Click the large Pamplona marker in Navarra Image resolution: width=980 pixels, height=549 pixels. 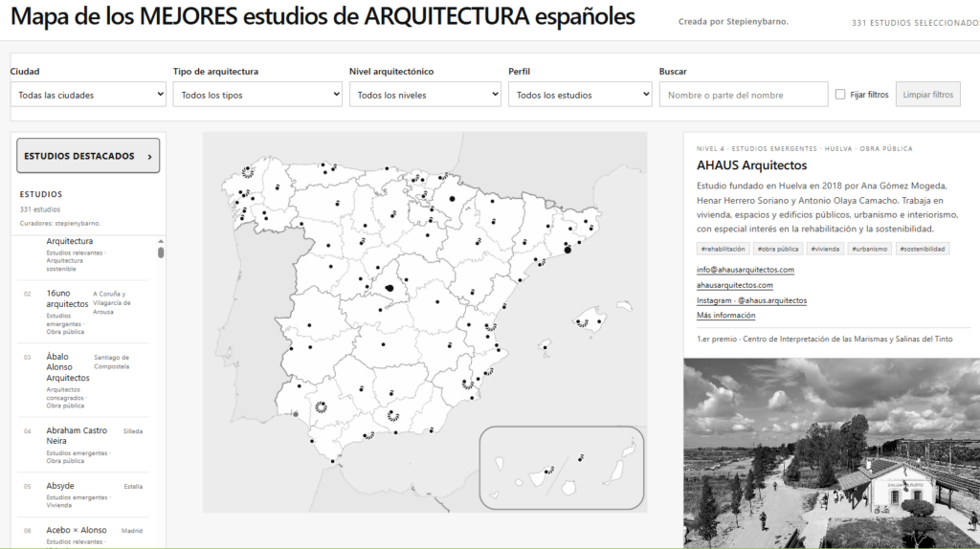[x=452, y=199]
